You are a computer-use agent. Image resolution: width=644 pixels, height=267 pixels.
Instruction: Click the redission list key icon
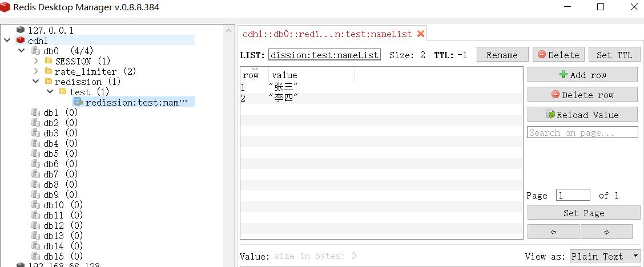click(78, 102)
